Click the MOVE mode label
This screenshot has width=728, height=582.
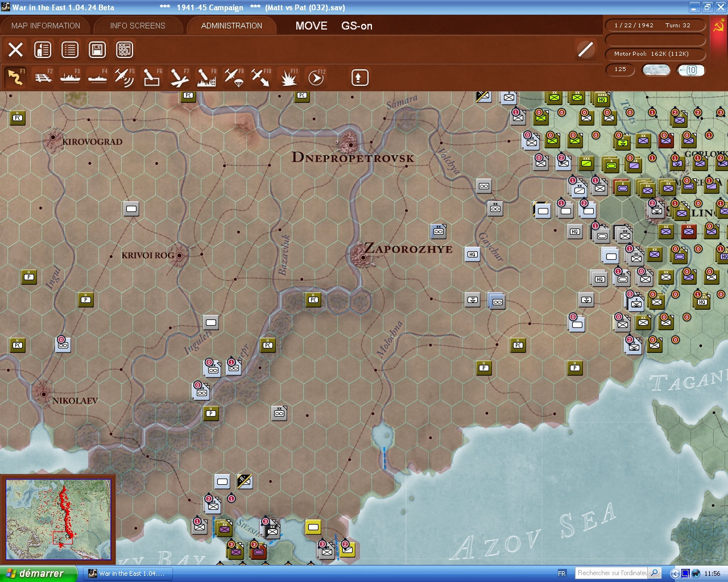(x=311, y=26)
